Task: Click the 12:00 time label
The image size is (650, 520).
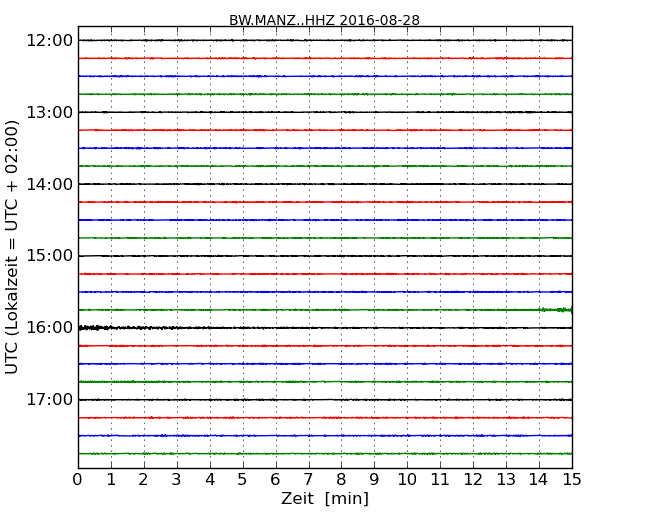Action: pos(49,41)
